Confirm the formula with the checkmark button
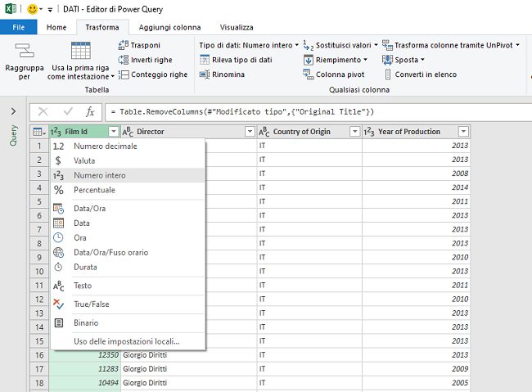 click(67, 111)
